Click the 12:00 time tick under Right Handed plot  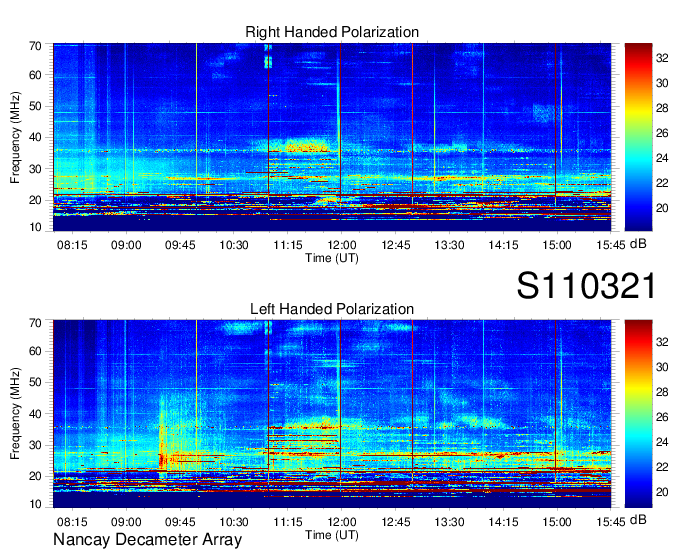coord(341,245)
